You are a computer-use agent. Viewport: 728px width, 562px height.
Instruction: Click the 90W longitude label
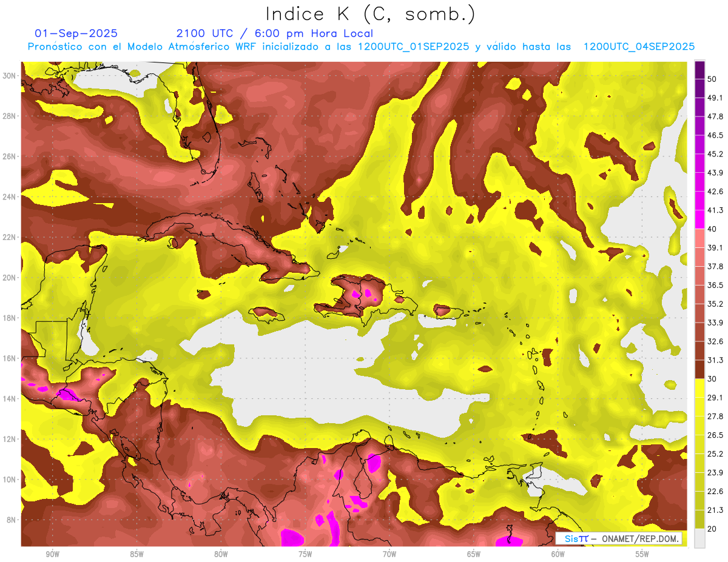[x=52, y=555]
